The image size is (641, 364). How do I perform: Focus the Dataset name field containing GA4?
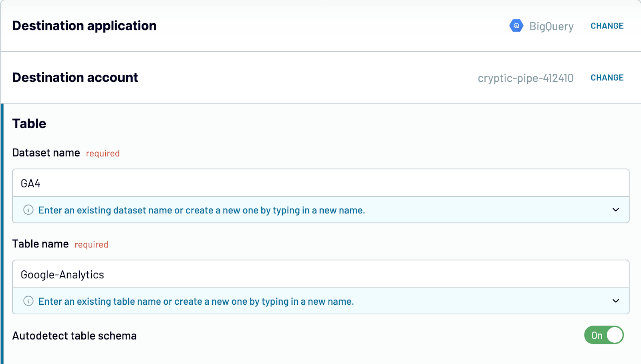(x=321, y=183)
